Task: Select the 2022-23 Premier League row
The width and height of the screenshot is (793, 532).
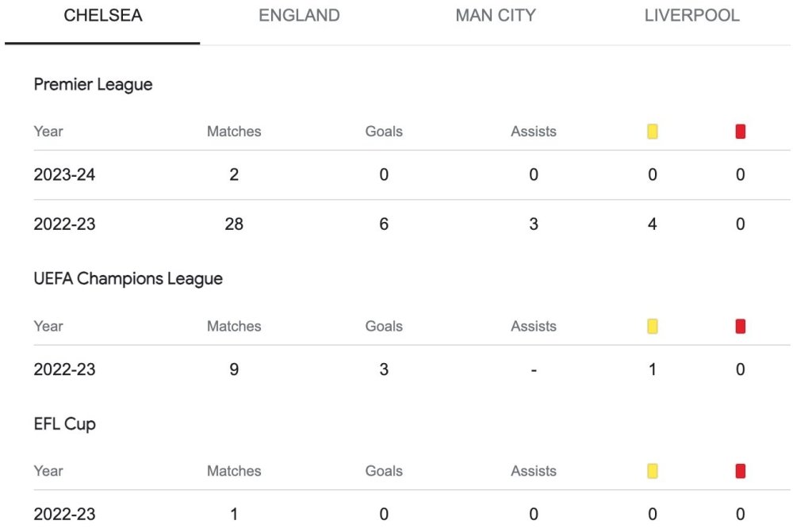Action: pos(412,224)
